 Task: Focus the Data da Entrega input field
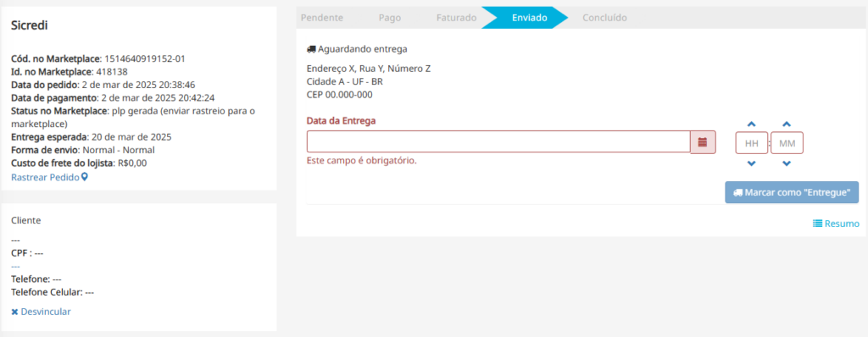coord(498,142)
